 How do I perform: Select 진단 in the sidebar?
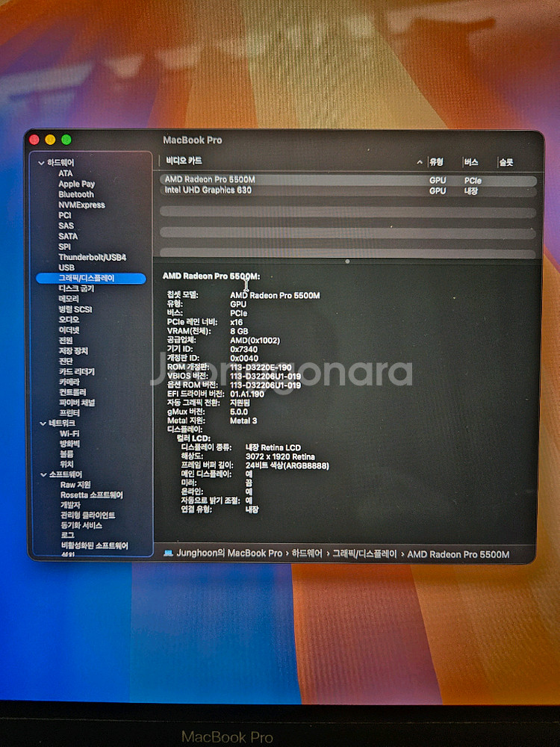66,361
